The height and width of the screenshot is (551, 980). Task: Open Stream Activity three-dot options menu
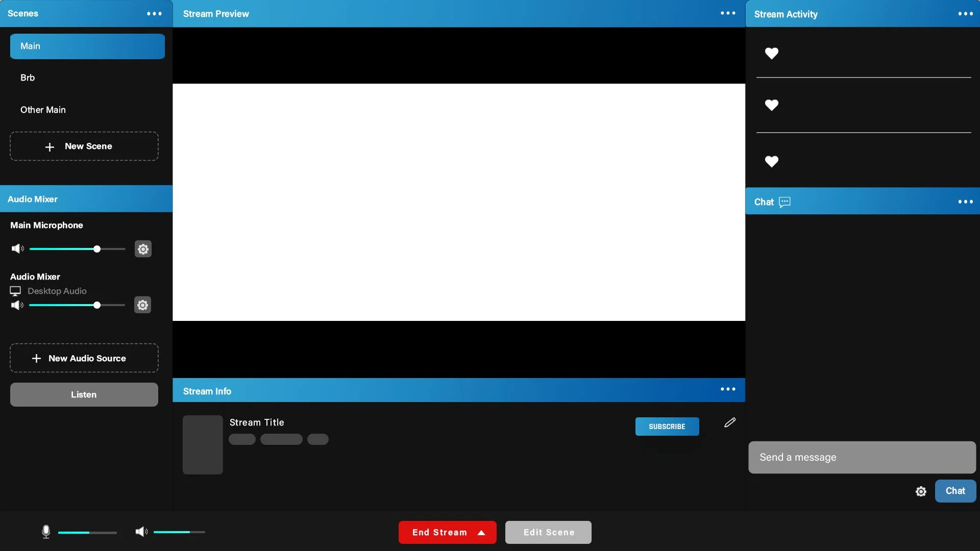965,14
